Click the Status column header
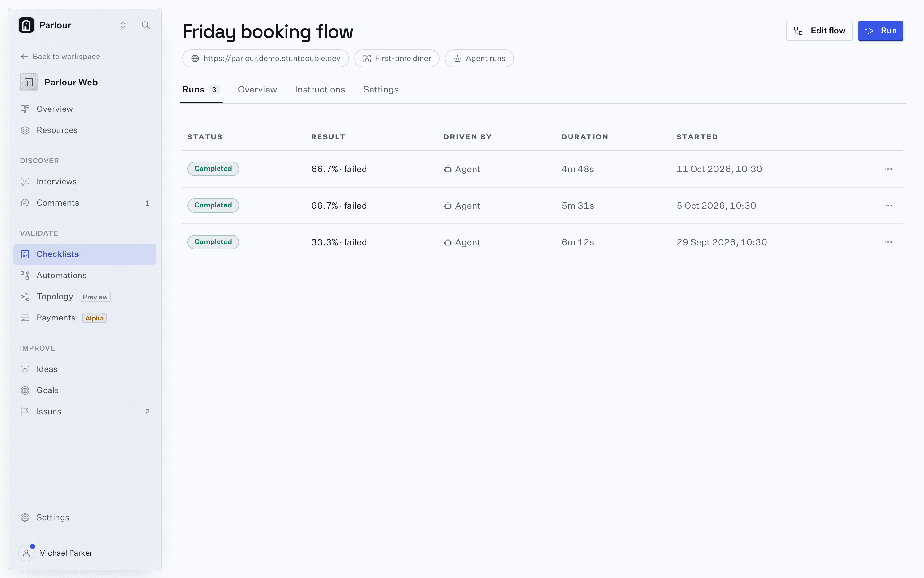This screenshot has height=578, width=924. (x=205, y=137)
